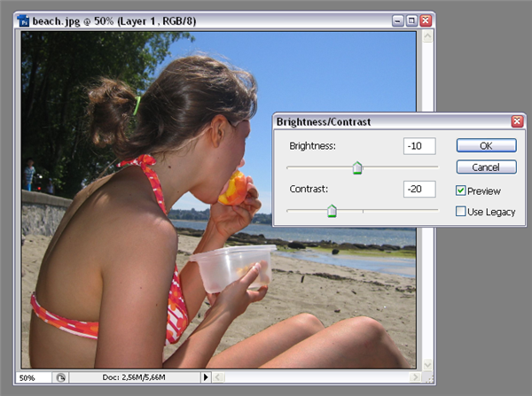Click the vertical scrollbar up arrow
Viewport: 532px width, 396px height.
tap(427, 36)
